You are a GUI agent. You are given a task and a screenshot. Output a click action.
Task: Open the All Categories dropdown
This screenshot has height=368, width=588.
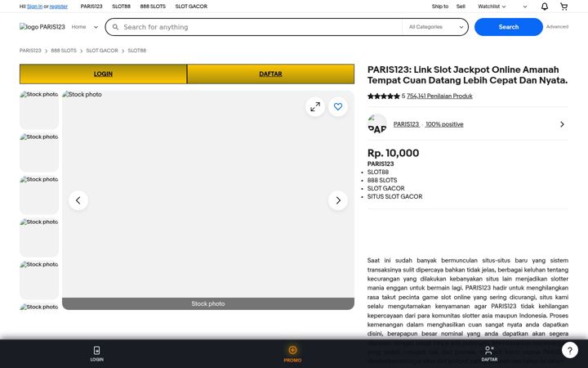pyautogui.click(x=435, y=27)
